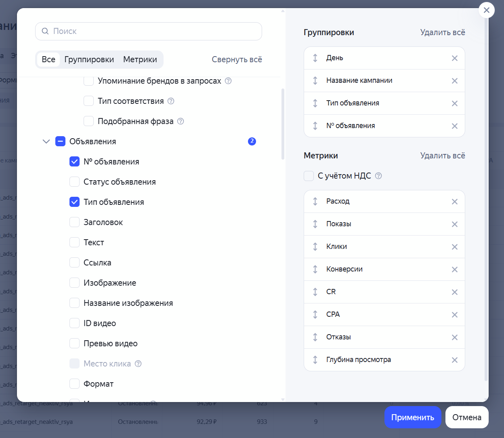The image size is (504, 438).
Task: Click "Удалить всё" next to Группировки
Action: (x=443, y=32)
